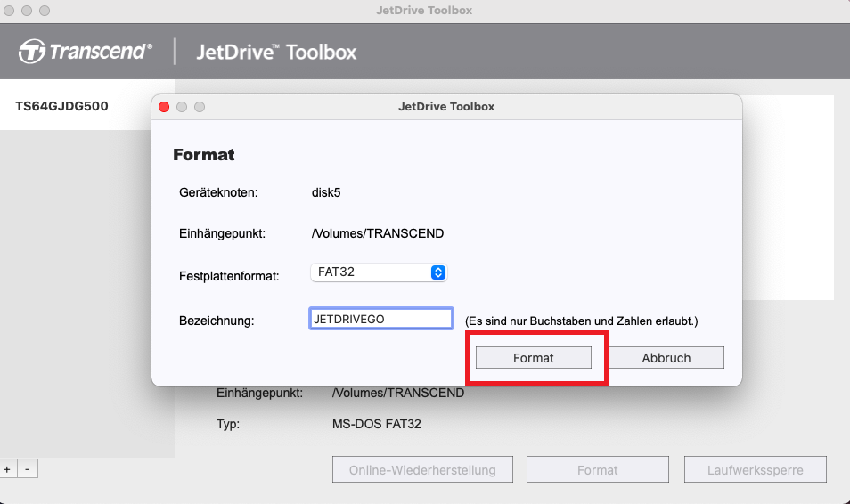850x504 pixels.
Task: Click the Geräteknoten label
Action: click(x=218, y=192)
